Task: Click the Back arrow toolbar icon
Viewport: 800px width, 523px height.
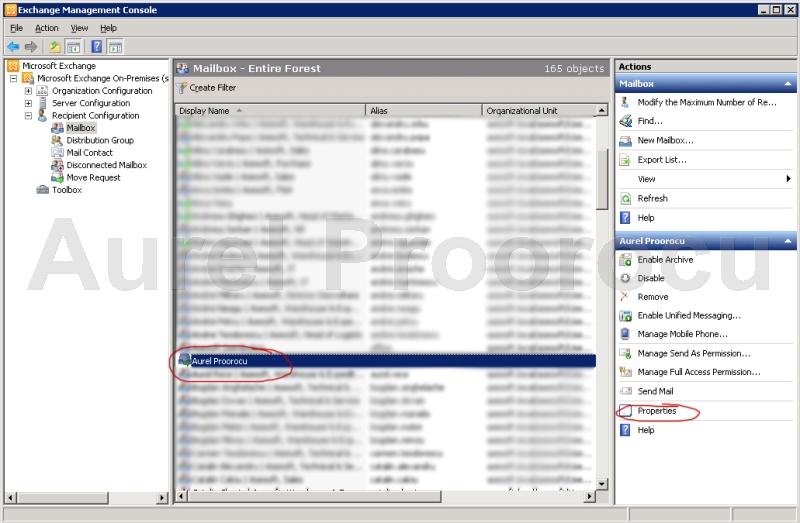Action: (x=13, y=47)
